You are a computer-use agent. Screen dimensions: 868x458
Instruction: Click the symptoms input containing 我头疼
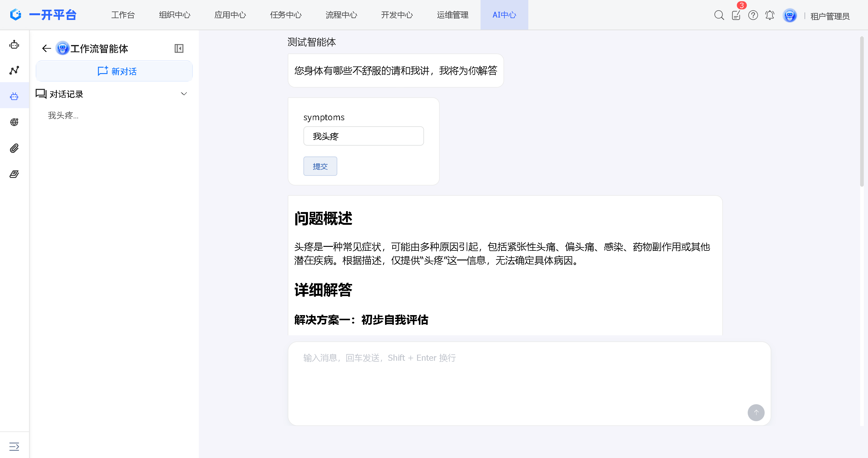363,136
